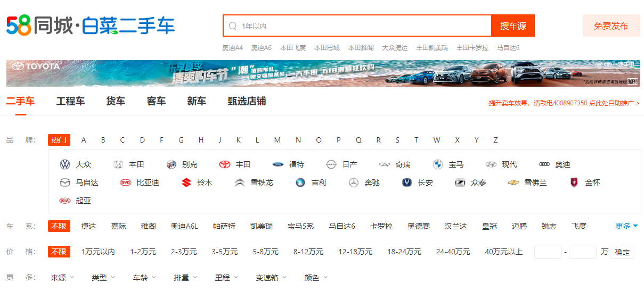Open the 来源 dropdown filter
Screen dimensions: 644x291
pyautogui.click(x=62, y=277)
